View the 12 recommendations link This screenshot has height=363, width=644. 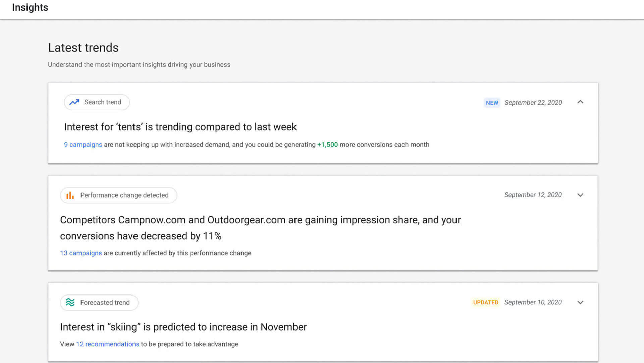107,344
